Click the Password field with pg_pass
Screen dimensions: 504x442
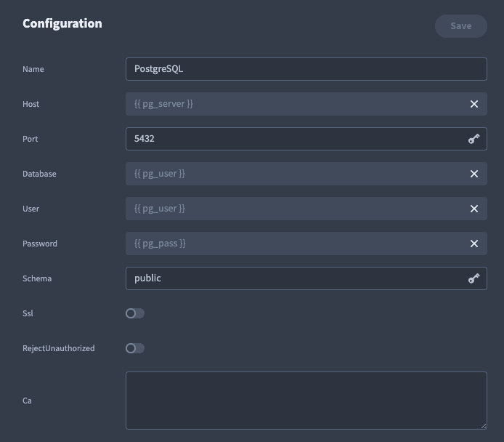pos(296,244)
